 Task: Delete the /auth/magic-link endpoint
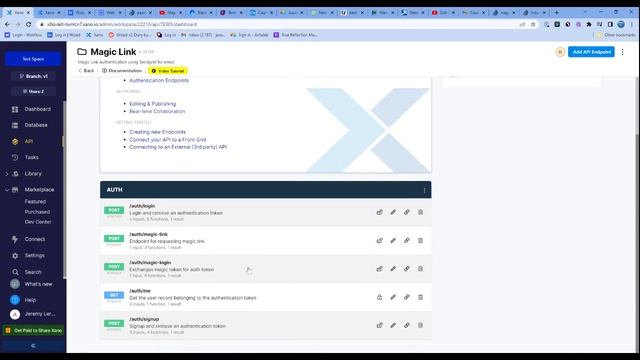420,240
